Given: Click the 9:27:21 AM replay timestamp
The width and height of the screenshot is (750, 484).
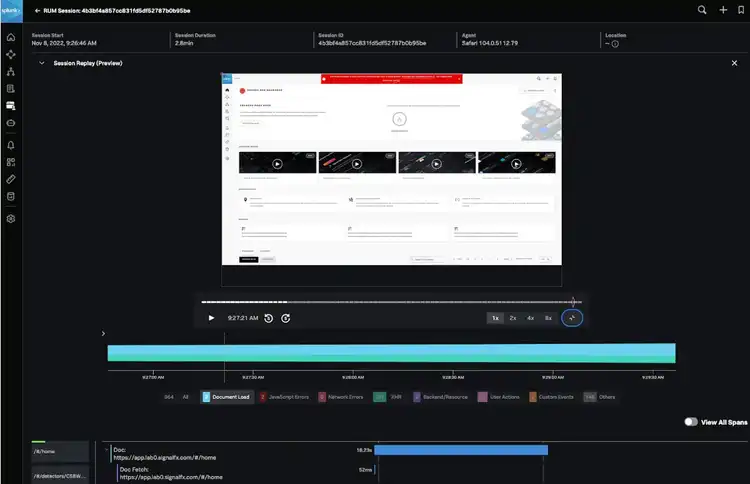Looking at the screenshot, I should click(243, 318).
